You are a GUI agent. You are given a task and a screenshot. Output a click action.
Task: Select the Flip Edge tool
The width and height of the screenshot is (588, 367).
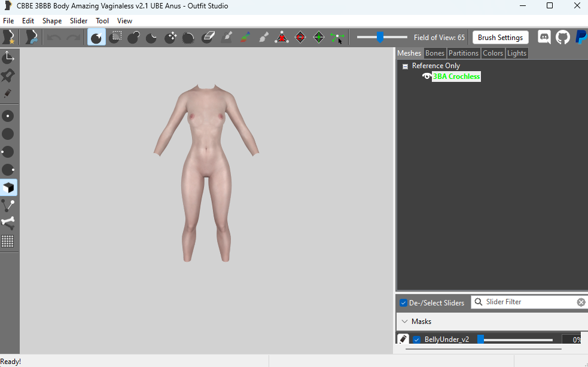pos(300,37)
